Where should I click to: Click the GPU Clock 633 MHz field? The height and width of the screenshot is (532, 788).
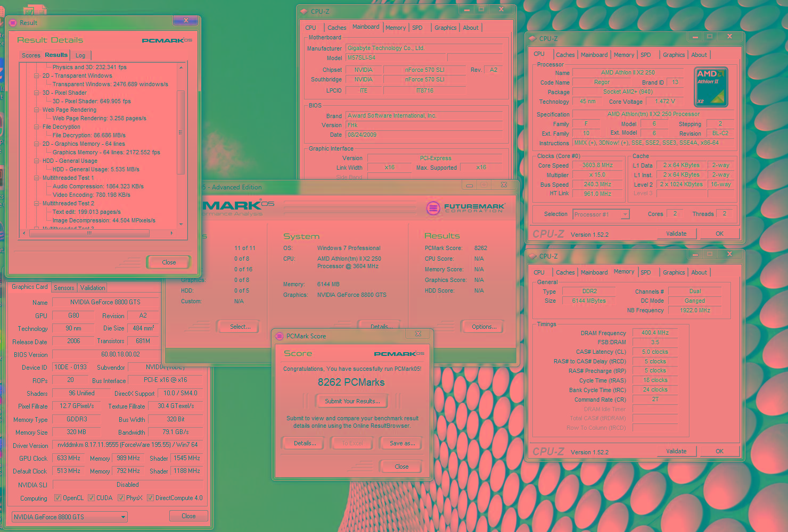point(69,458)
